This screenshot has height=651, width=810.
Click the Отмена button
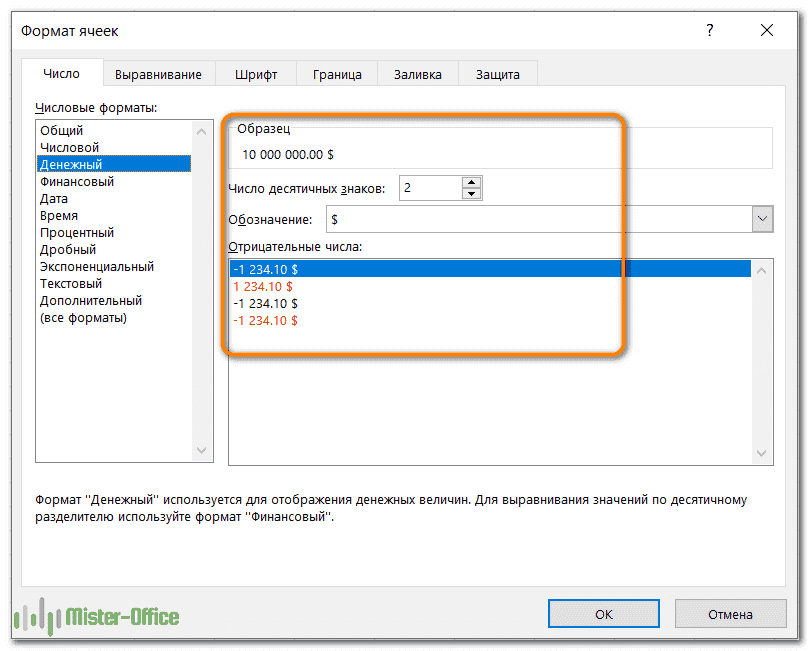coord(729,614)
